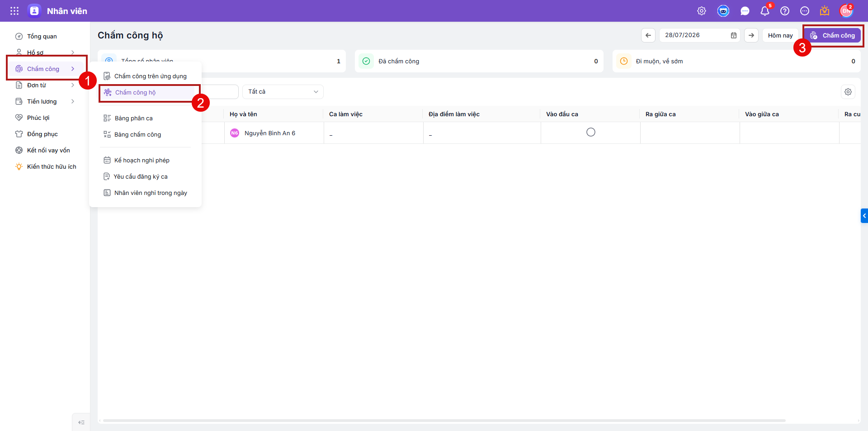Click the date field 28/07/2026
The width and height of the screenshot is (868, 431).
point(699,35)
